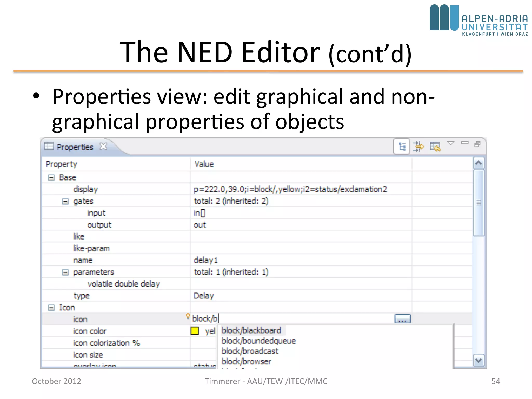Viewport: 532px width, 399px height.
Task: Close the Properties tab with X
Action: coord(103,147)
